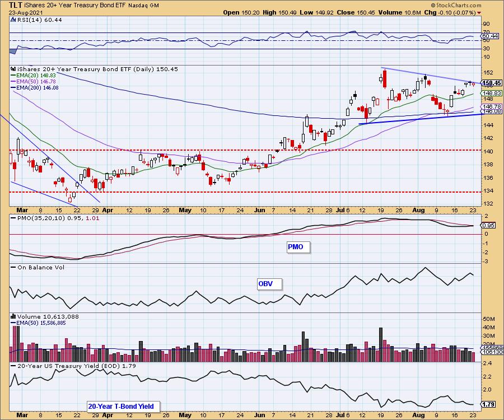
Task: Click the Close 150.45 value in header
Action: point(356,12)
